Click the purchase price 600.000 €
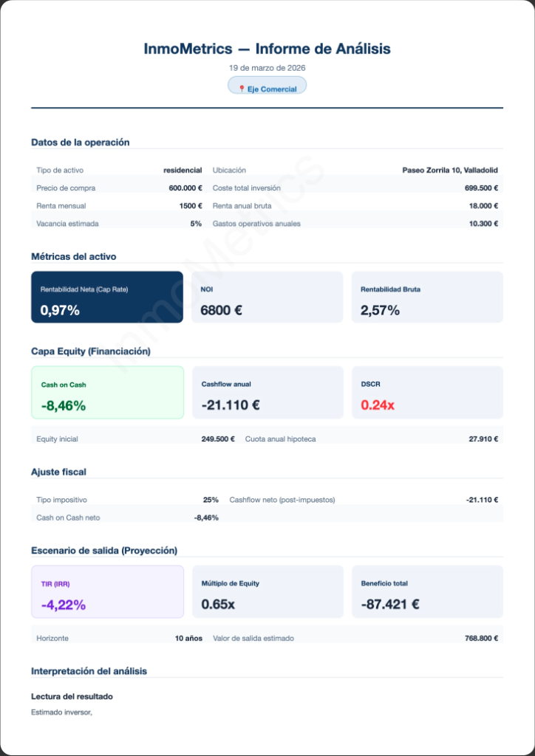Image resolution: width=535 pixels, height=756 pixels. [185, 188]
